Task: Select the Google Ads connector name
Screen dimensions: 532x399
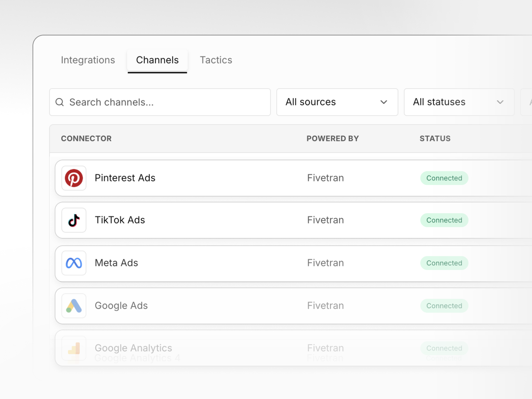Action: coord(121,306)
